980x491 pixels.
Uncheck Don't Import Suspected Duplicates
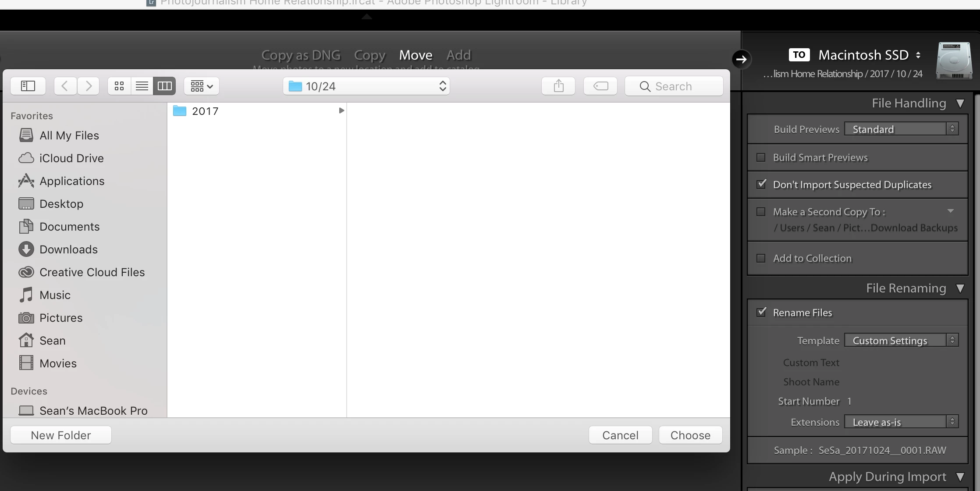(x=761, y=184)
